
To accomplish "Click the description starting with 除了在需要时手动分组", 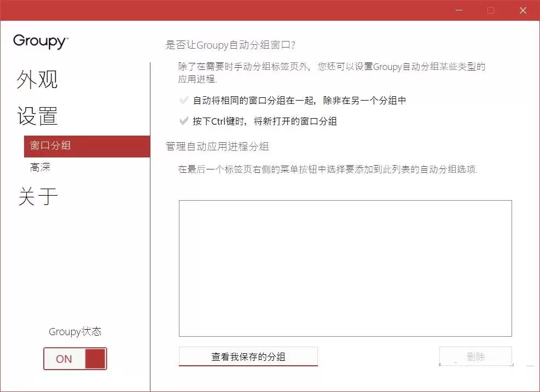I will (332, 73).
